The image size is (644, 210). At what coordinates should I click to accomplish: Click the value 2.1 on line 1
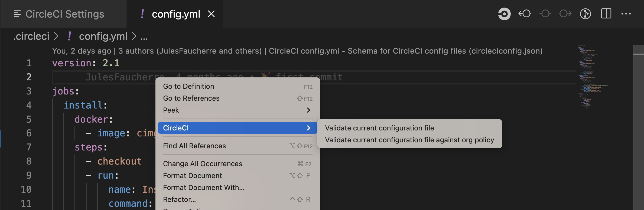pyautogui.click(x=111, y=63)
